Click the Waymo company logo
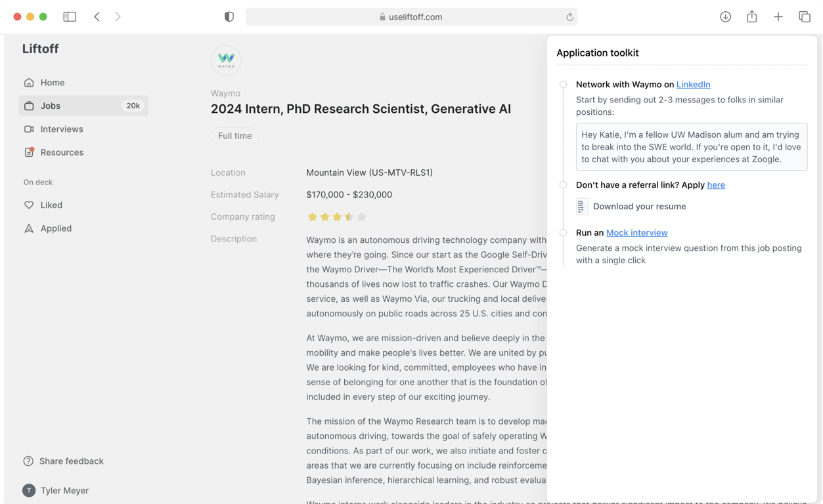Viewport: 823px width, 504px height. point(226,61)
